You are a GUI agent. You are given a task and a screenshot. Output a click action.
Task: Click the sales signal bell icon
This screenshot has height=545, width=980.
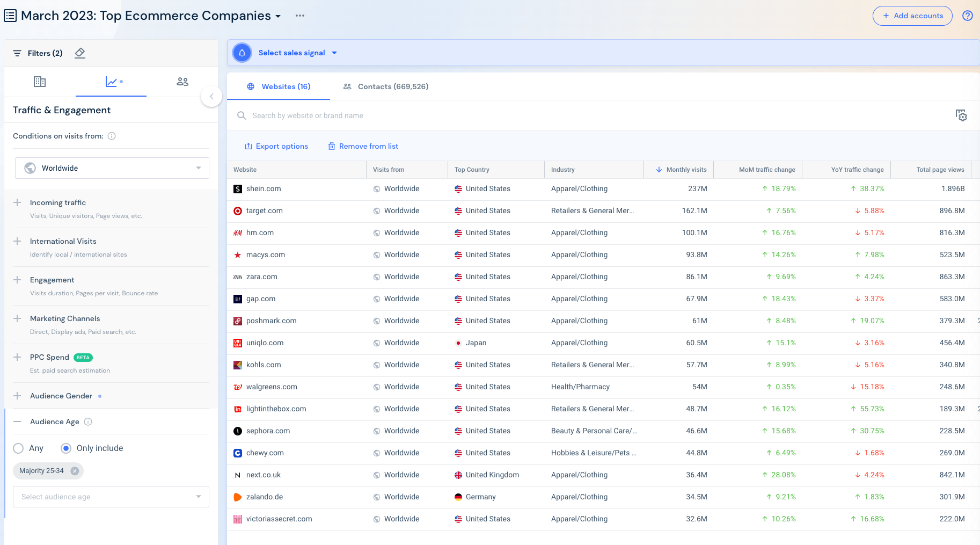(x=242, y=53)
